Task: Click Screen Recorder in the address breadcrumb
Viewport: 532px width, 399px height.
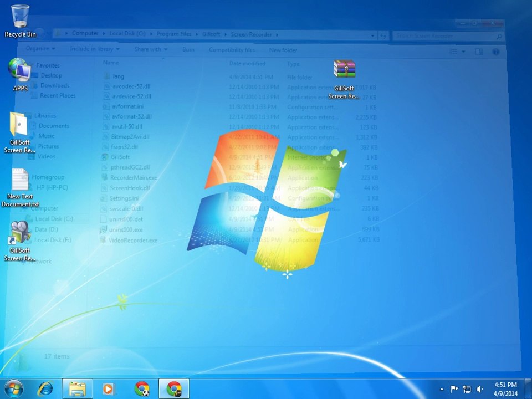Action: point(251,34)
